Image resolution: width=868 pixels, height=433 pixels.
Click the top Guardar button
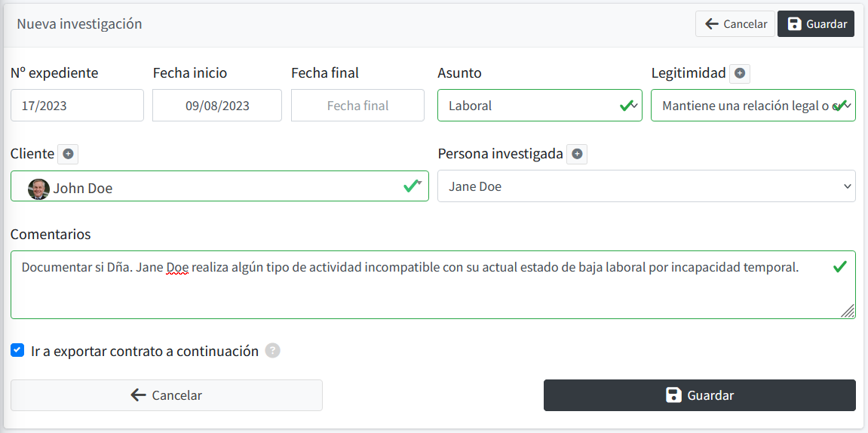(x=816, y=24)
